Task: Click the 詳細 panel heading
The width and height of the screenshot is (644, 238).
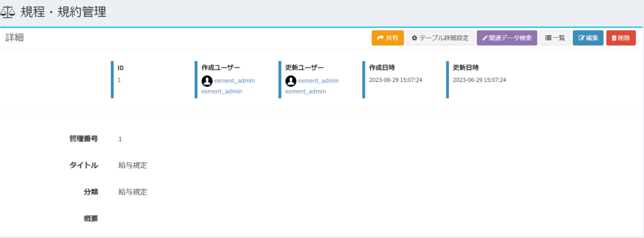Action: tap(14, 38)
